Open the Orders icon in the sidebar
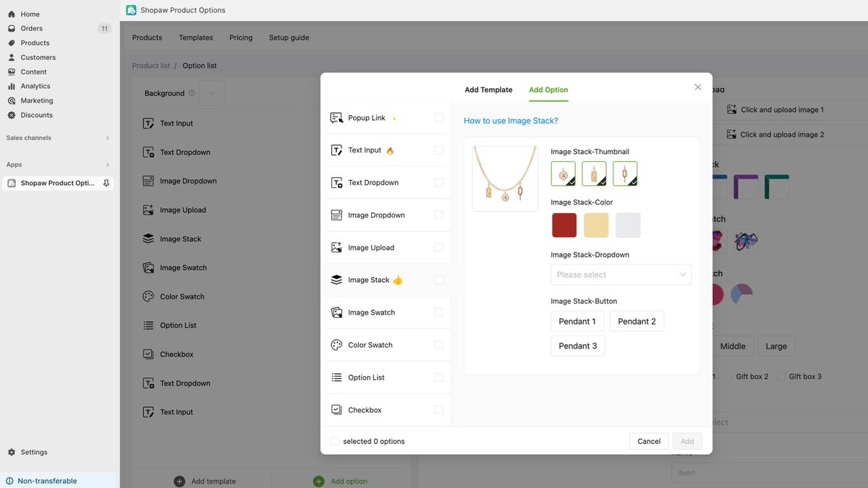Viewport: 868px width, 488px height. click(12, 28)
